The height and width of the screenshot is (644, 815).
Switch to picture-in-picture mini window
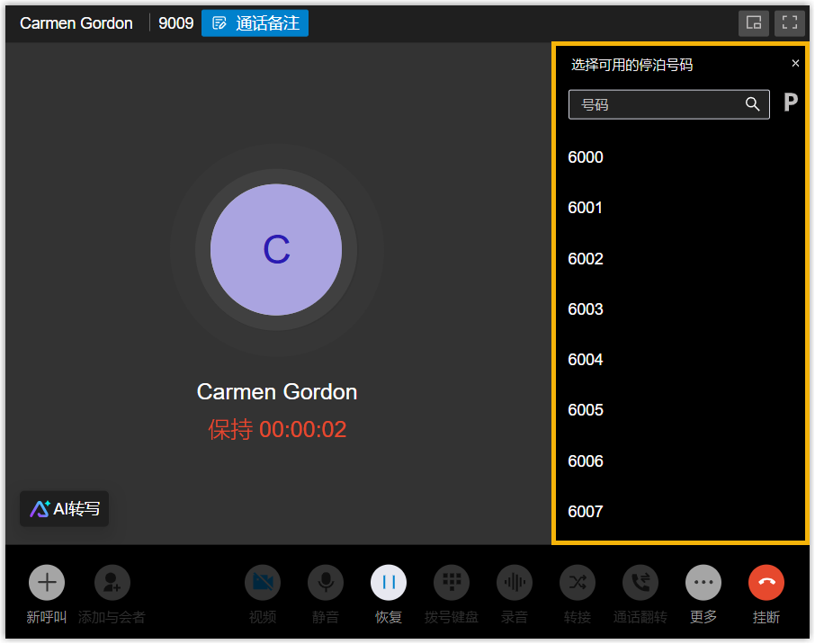(x=754, y=23)
